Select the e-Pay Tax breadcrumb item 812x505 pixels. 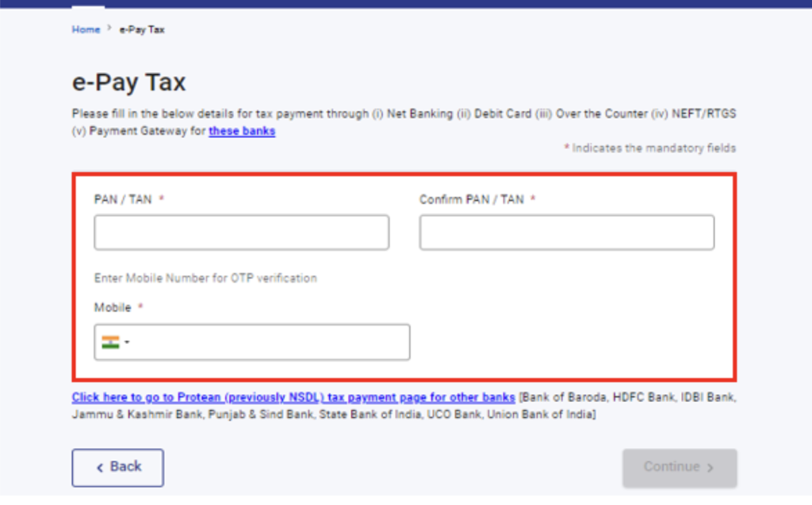point(142,29)
